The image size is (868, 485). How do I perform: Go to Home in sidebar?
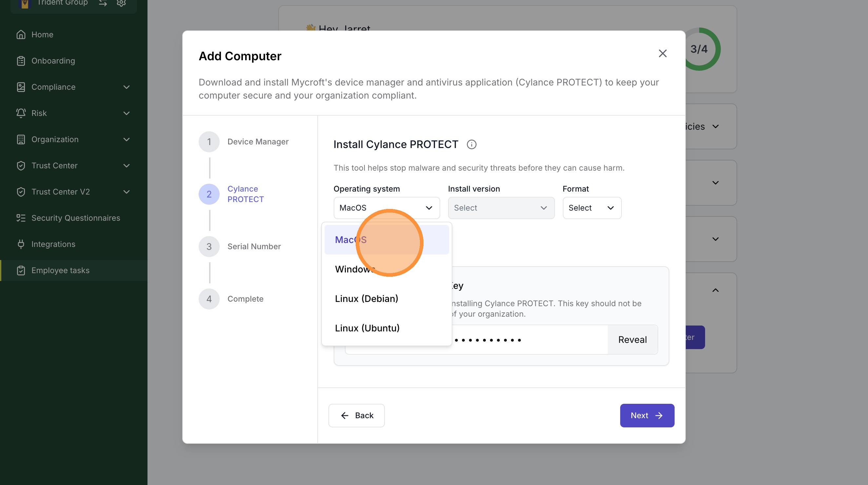(73, 35)
